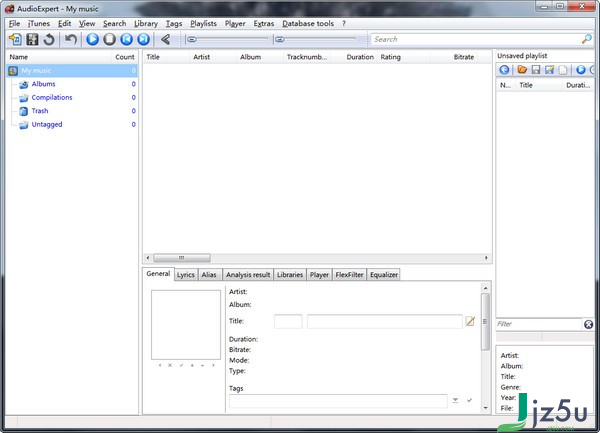Switch to the FlexFilter tab
Screen dimensions: 600x433
click(x=349, y=275)
